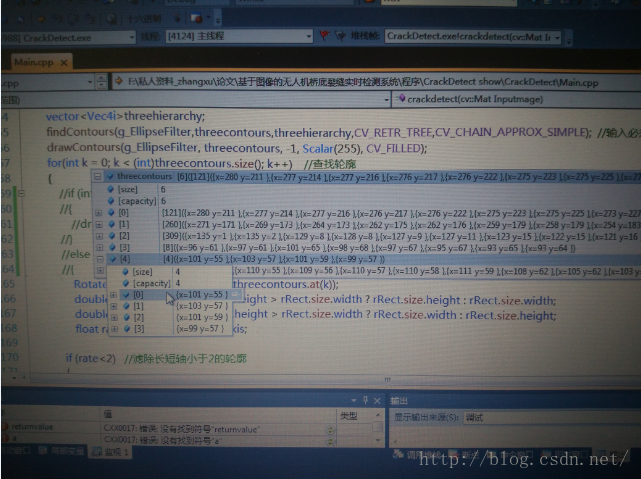Viewport: 641px width, 479px height.
Task: Click the red flag icon beside the thread dropdown
Action: pyautogui.click(x=325, y=36)
